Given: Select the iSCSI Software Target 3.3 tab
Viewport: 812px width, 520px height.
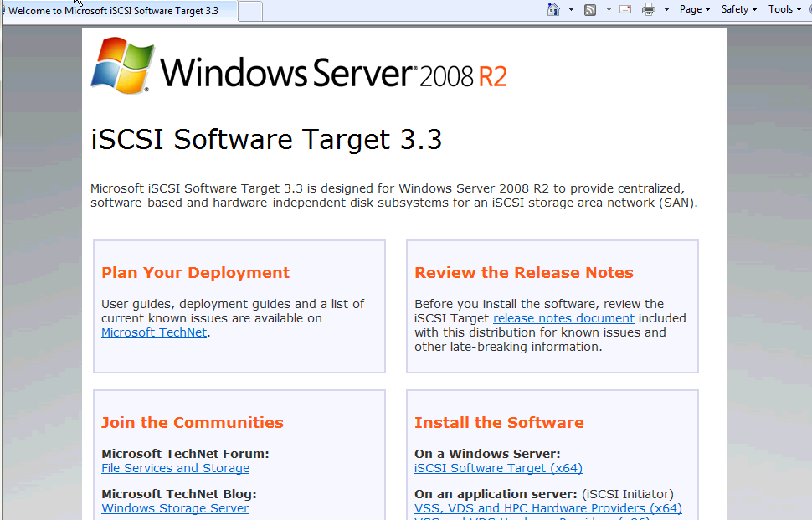Looking at the screenshot, I should (x=118, y=11).
